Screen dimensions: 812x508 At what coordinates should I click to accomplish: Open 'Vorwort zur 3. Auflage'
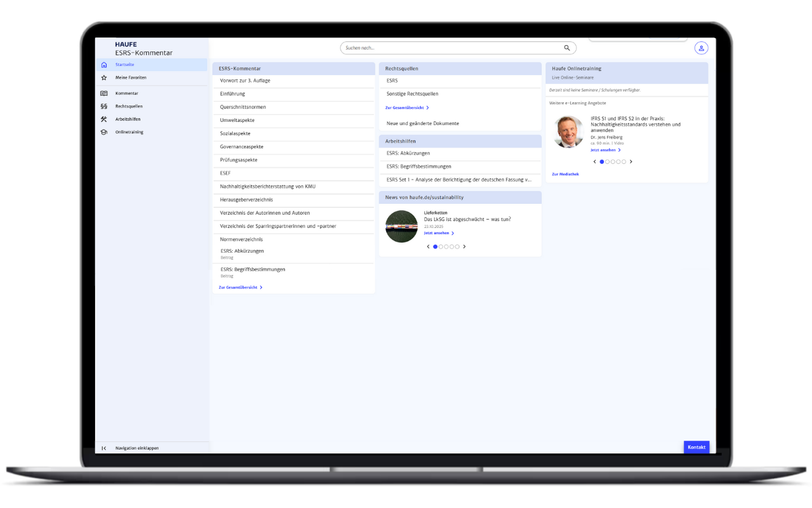coord(294,81)
